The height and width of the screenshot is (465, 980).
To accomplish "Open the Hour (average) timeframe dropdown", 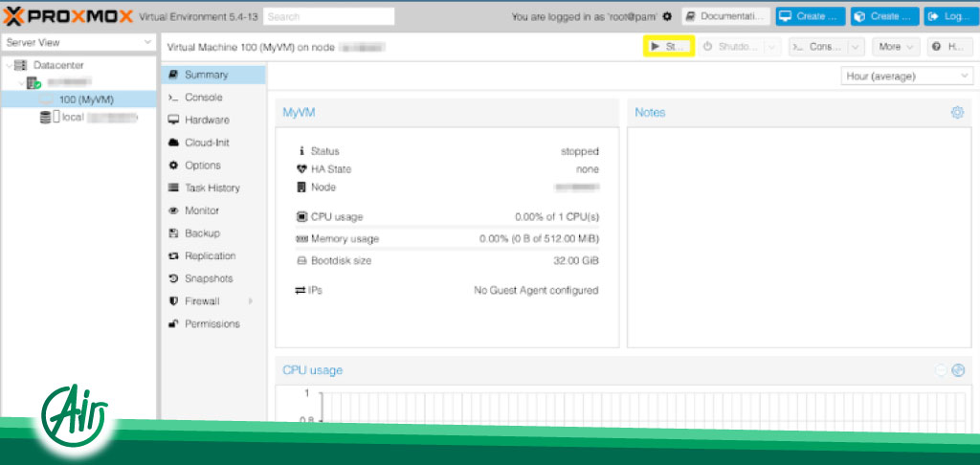I will pyautogui.click(x=906, y=77).
